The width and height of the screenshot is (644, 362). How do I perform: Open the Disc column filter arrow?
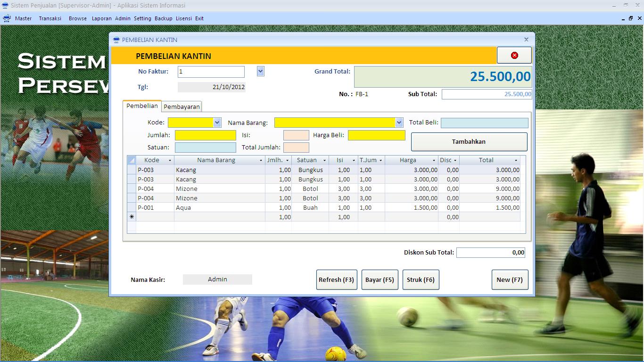pos(455,160)
